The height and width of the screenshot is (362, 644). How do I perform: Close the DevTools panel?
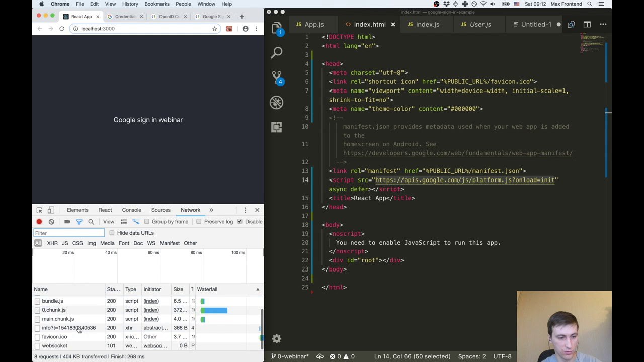(x=257, y=210)
